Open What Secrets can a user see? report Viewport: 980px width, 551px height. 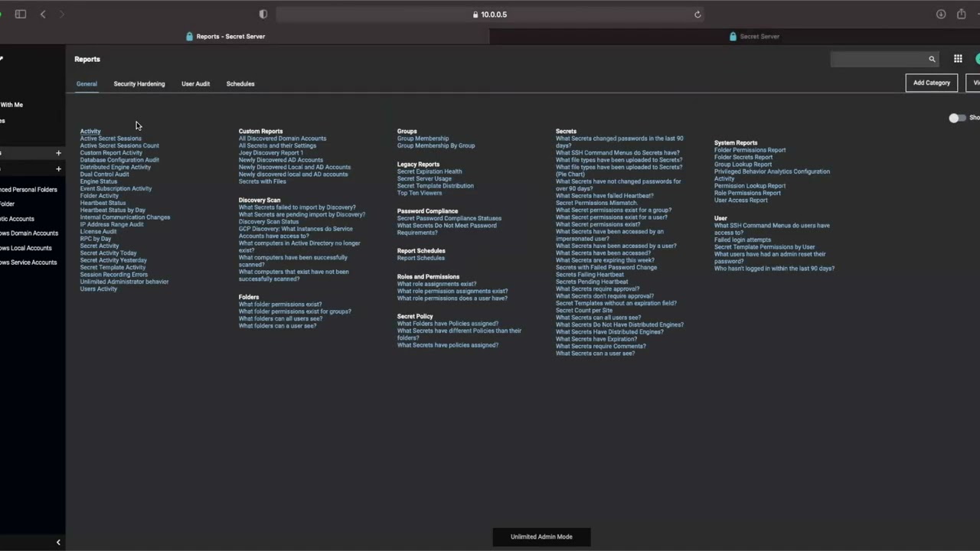coord(595,353)
